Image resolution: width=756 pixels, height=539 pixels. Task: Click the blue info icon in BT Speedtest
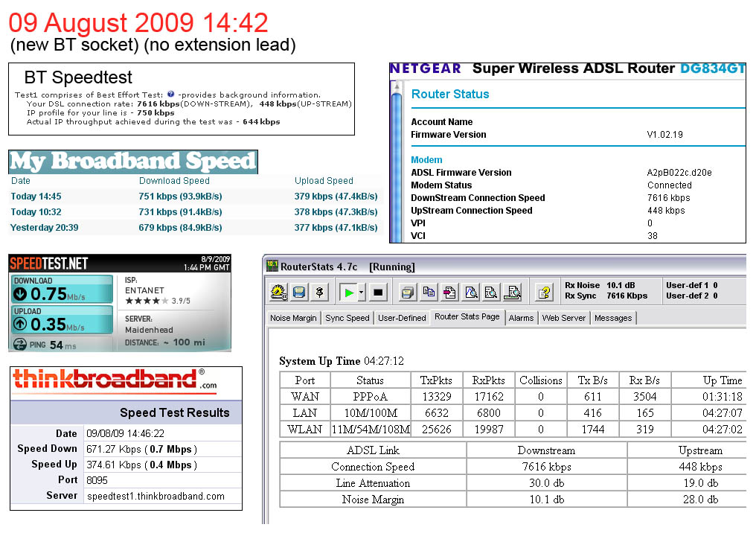tap(170, 95)
